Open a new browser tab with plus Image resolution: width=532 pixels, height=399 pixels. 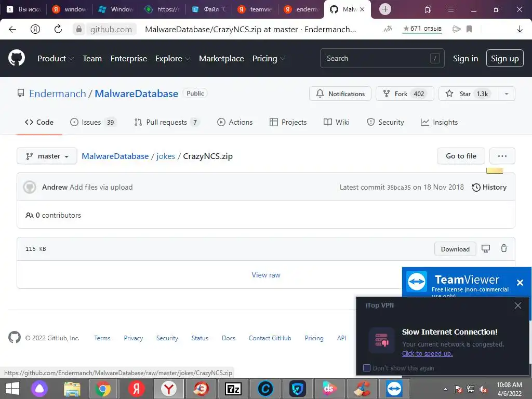pos(385,9)
